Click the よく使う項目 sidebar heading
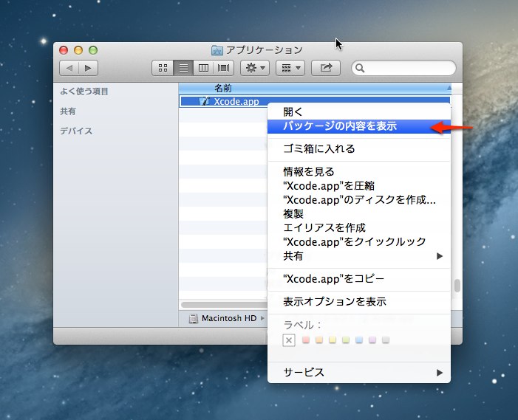This screenshot has height=420, width=518. click(84, 92)
